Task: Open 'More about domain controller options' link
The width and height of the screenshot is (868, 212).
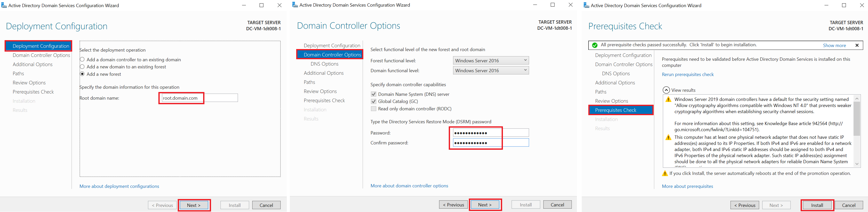Action: (409, 186)
